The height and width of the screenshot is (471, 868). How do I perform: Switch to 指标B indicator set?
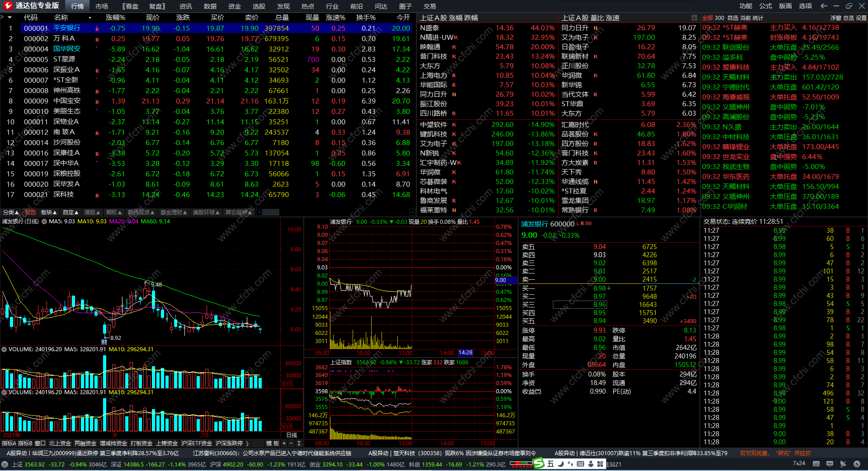click(25, 443)
